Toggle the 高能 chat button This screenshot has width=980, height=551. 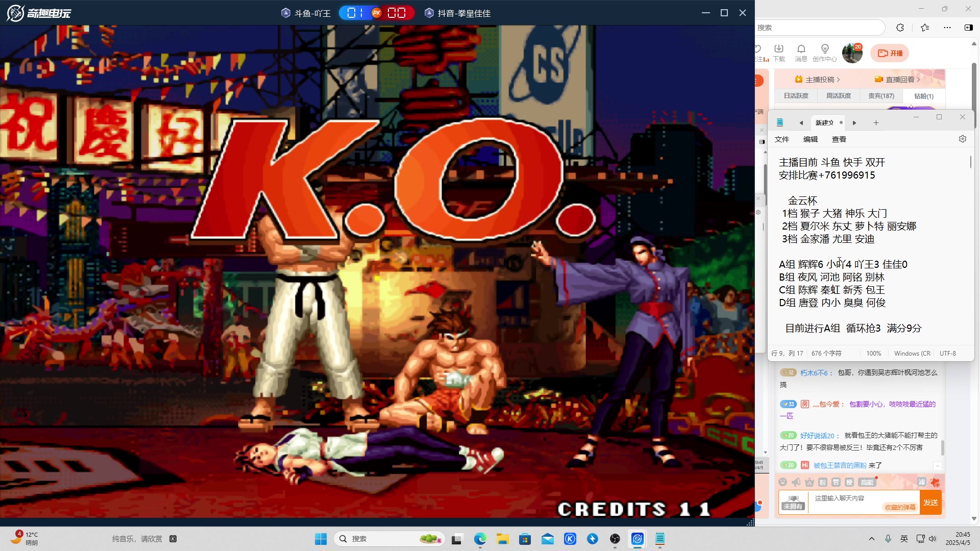coord(867,482)
